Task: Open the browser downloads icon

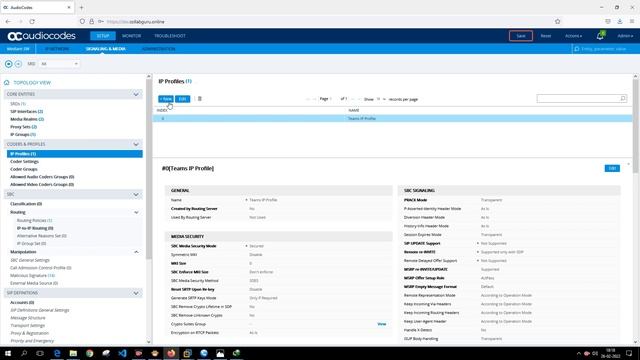Action: coord(620,22)
